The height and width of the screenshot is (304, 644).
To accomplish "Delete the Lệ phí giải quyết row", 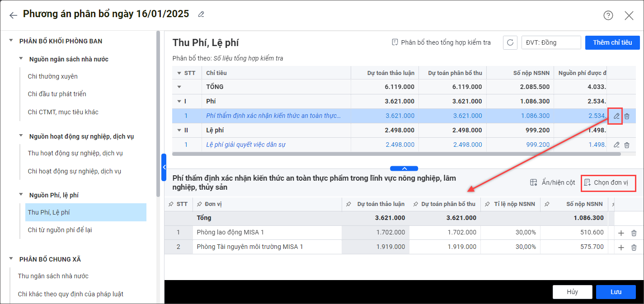I will pos(627,145).
